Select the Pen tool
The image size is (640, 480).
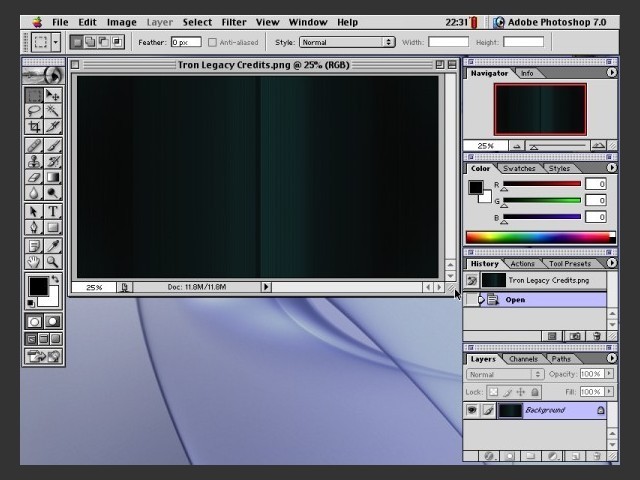(x=34, y=227)
